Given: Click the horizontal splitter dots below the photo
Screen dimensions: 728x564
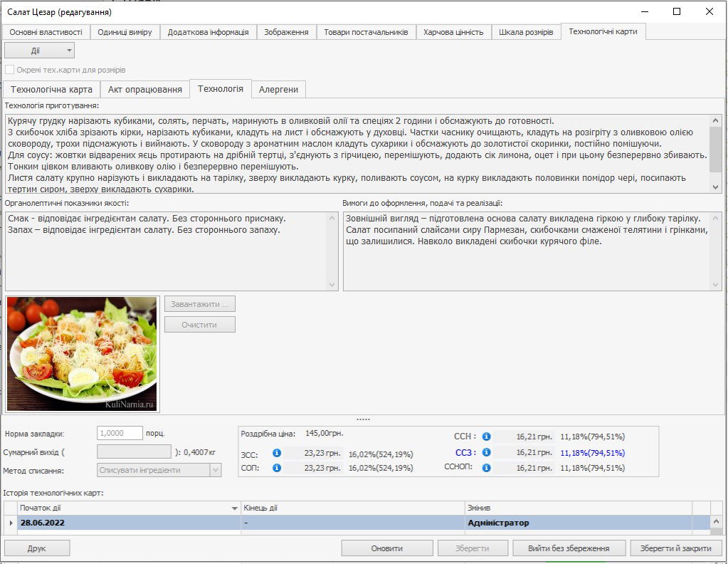Looking at the screenshot, I should click(363, 419).
